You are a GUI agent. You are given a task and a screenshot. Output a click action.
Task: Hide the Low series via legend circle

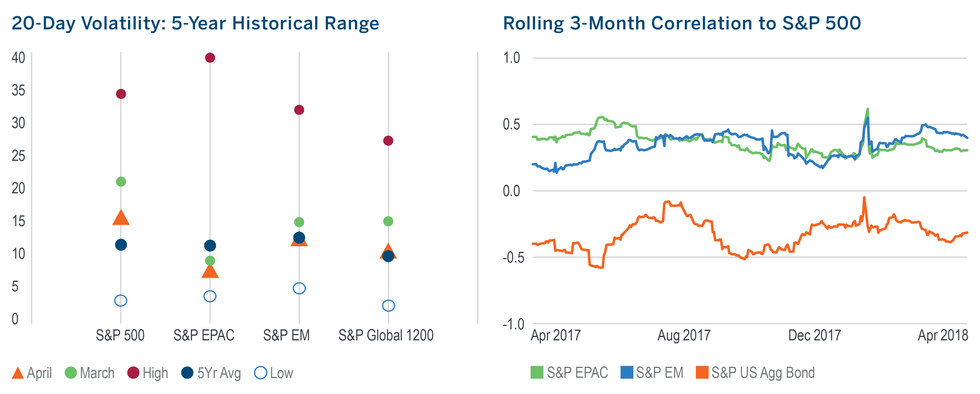260,373
